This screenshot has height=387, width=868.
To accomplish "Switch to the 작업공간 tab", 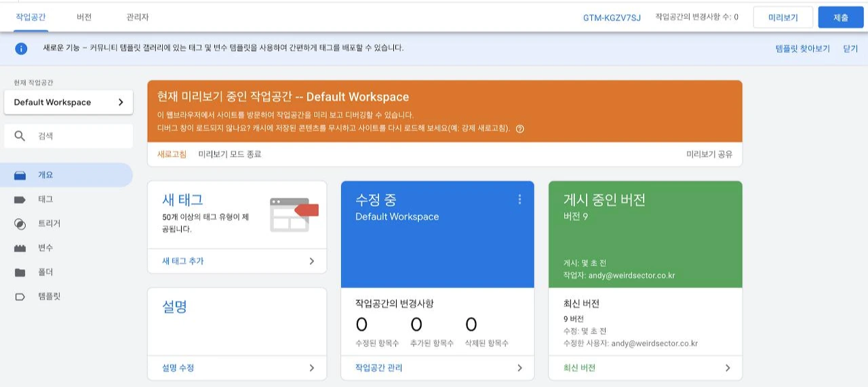I will pyautogui.click(x=31, y=17).
